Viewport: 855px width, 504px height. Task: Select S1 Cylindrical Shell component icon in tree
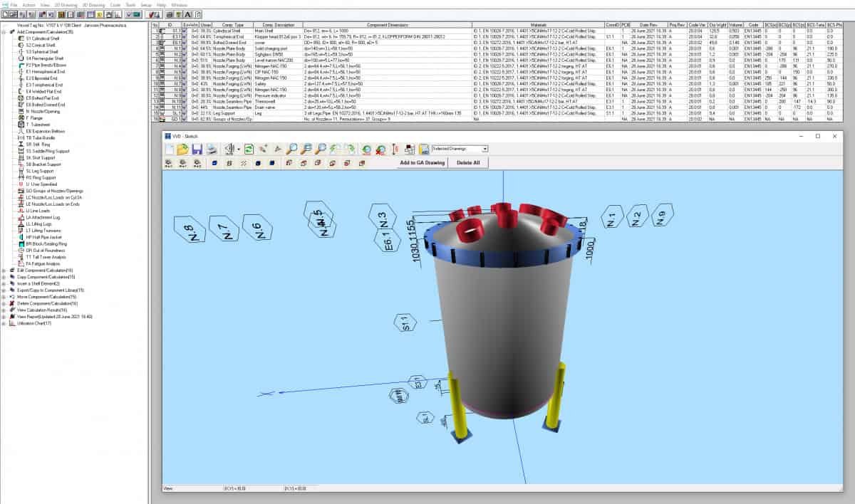20,37
